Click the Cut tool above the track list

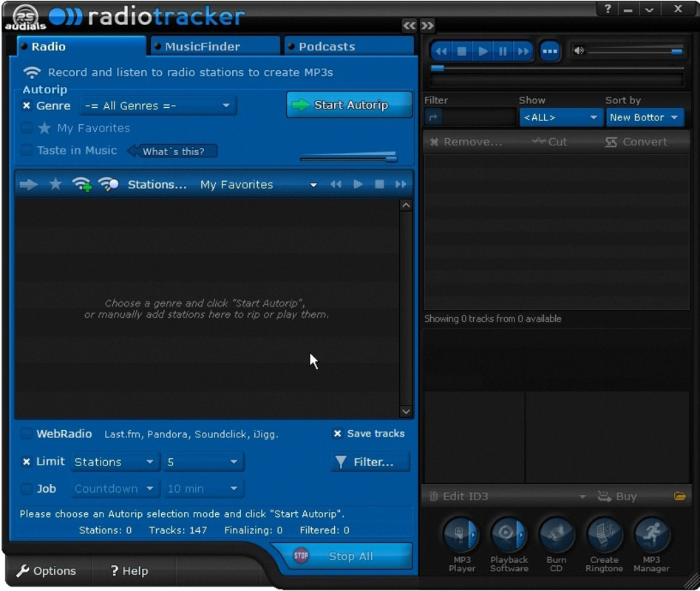[x=551, y=141]
